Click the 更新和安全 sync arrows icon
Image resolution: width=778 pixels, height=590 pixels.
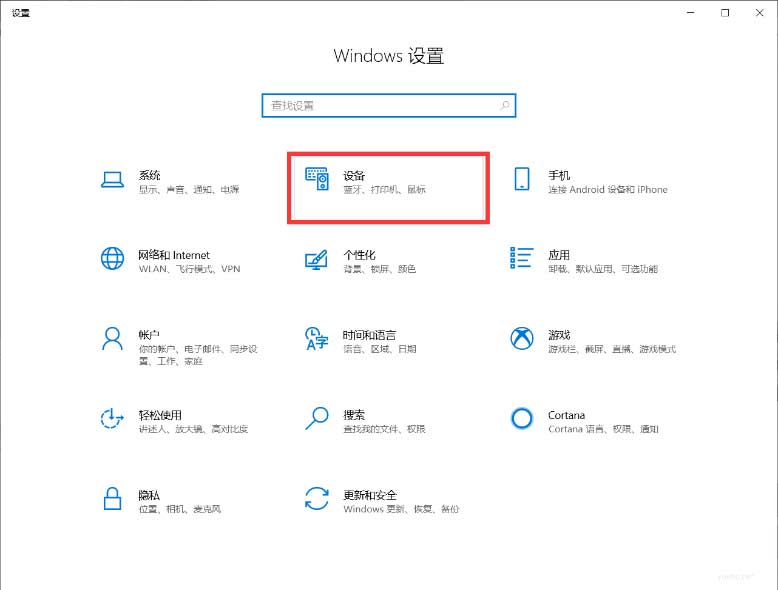point(317,498)
